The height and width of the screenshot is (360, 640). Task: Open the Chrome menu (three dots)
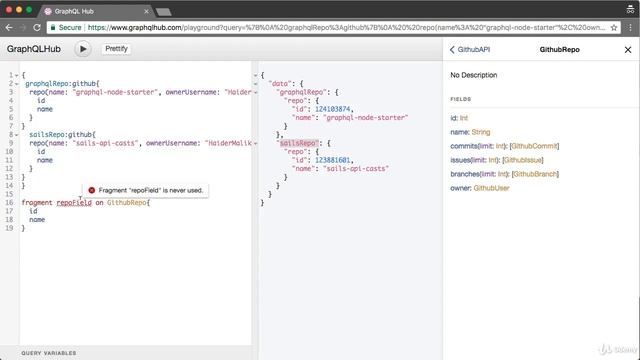click(x=631, y=27)
